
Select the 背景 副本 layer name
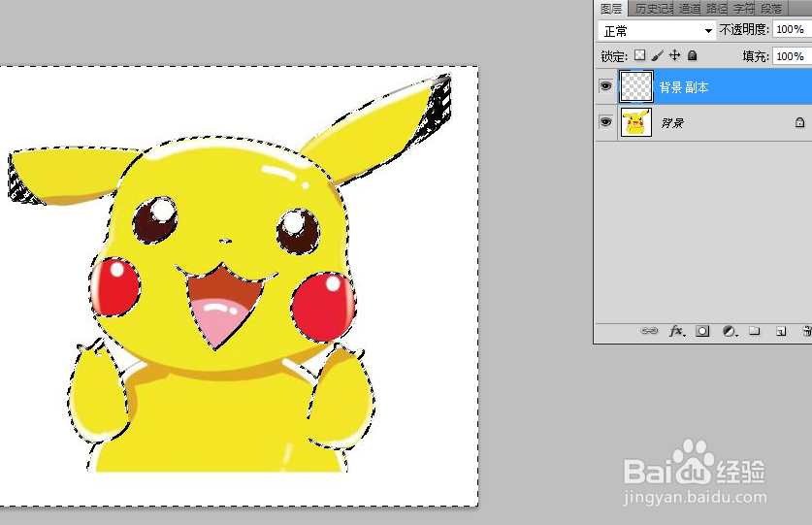684,87
